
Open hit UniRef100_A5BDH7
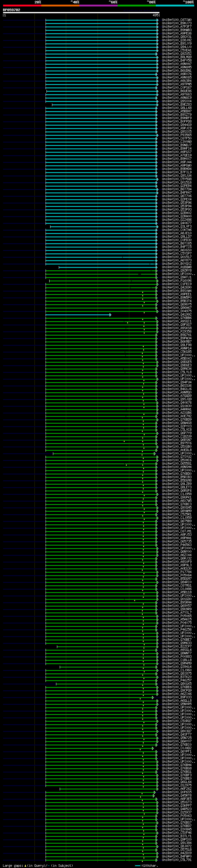point(177,111)
